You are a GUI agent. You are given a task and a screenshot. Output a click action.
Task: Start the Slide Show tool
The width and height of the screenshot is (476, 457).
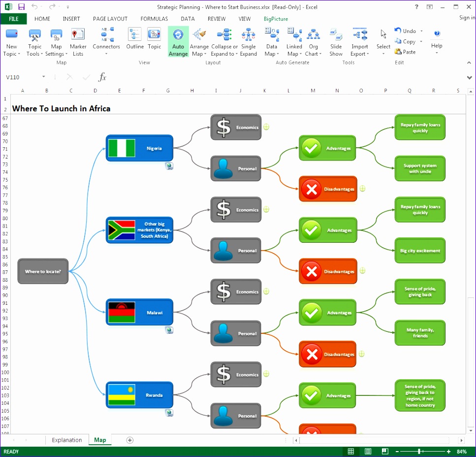click(336, 42)
